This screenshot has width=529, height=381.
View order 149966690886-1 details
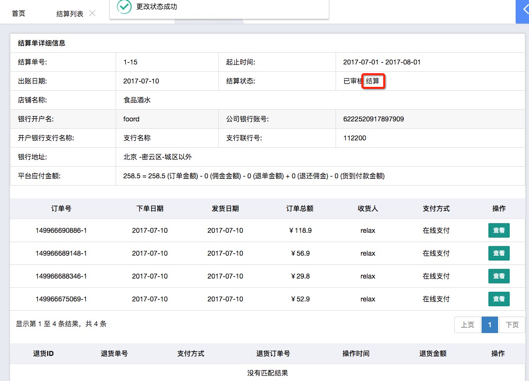point(499,230)
